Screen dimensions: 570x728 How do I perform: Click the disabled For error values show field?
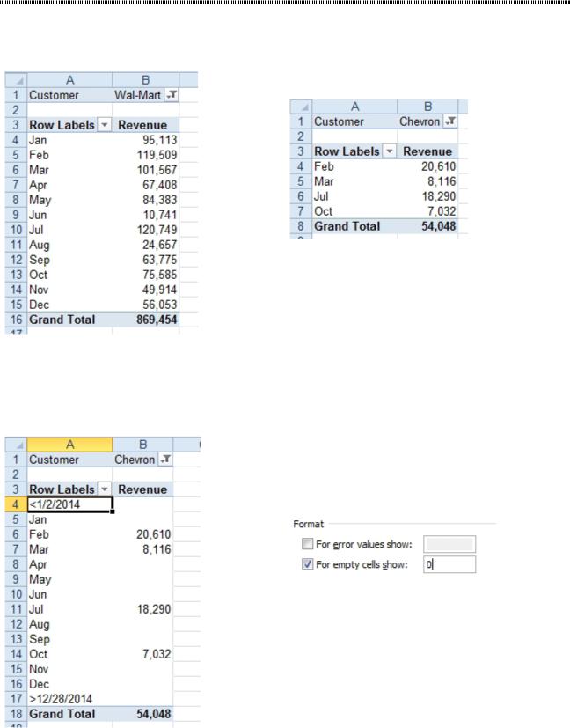point(449,544)
